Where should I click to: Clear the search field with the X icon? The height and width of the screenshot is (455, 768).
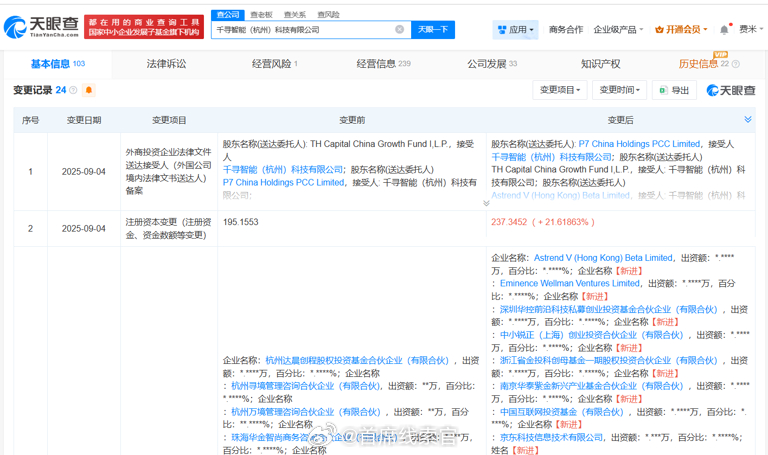(x=400, y=29)
